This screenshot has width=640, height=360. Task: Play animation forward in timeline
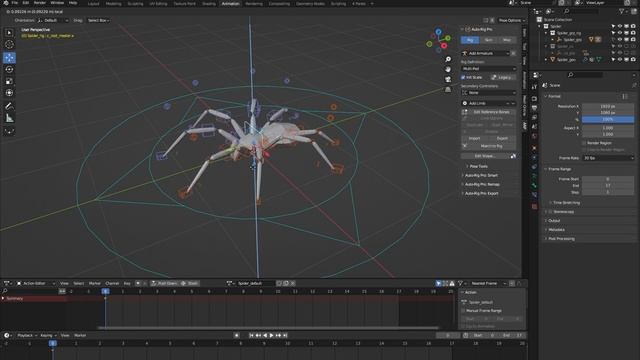point(271,335)
